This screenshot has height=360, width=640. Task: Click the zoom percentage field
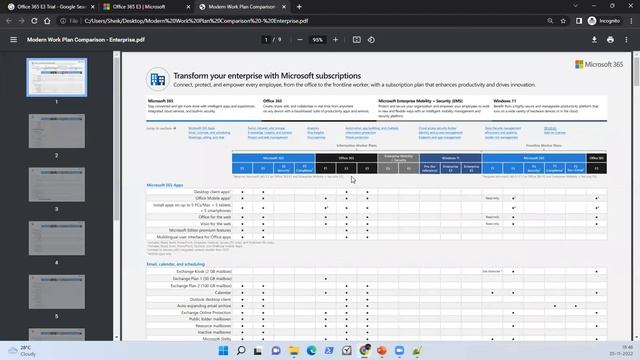point(318,40)
